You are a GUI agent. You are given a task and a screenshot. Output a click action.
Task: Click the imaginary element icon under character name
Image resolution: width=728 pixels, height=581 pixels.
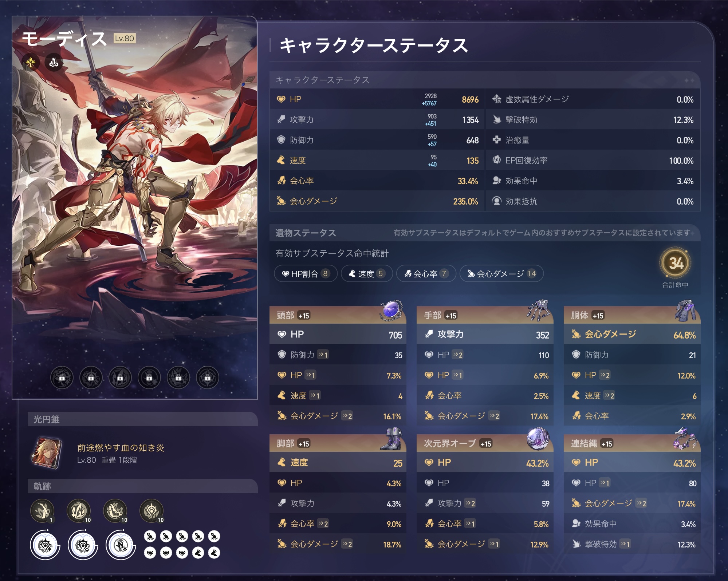pyautogui.click(x=31, y=63)
